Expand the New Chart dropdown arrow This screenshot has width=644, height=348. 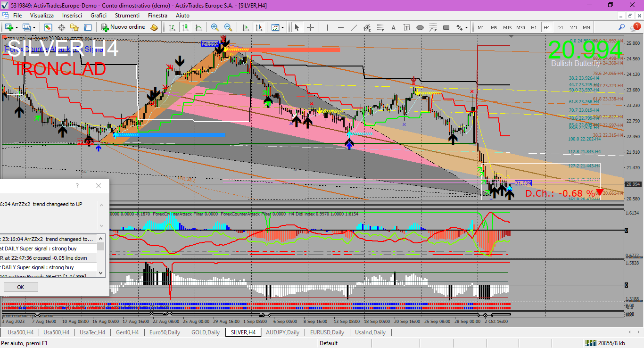[17, 27]
